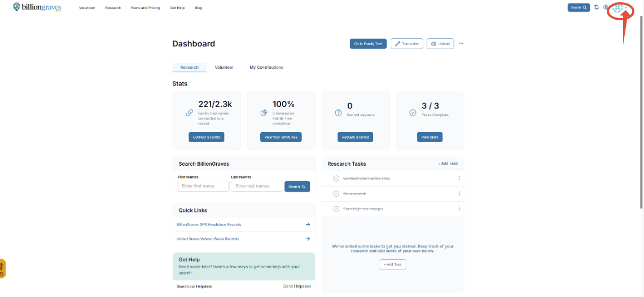Click the link icon beside 221/2.3k
644x297 pixels.
pyautogui.click(x=189, y=113)
